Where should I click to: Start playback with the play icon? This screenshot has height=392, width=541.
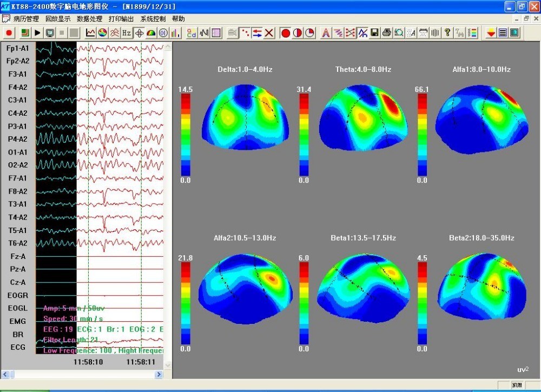pyautogui.click(x=37, y=33)
